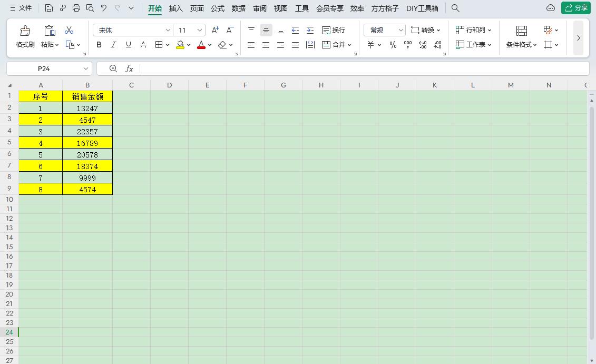This screenshot has height=364, width=596.
Task: Justify text alignment icon
Action: [x=295, y=45]
